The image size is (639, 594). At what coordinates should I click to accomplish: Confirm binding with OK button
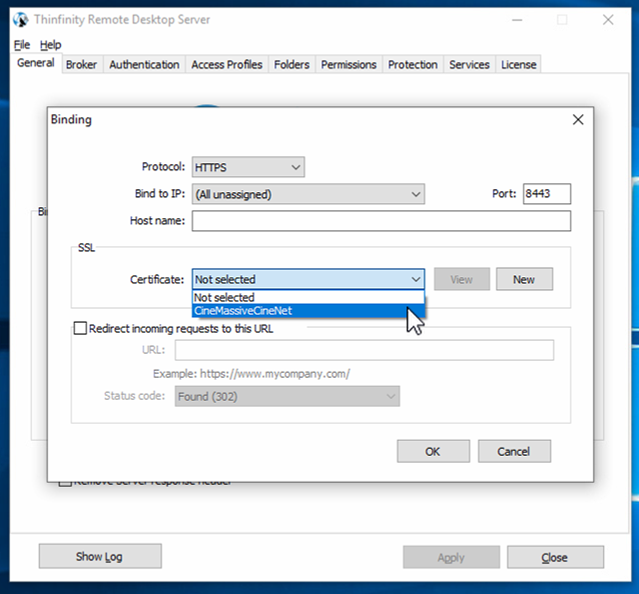point(432,451)
